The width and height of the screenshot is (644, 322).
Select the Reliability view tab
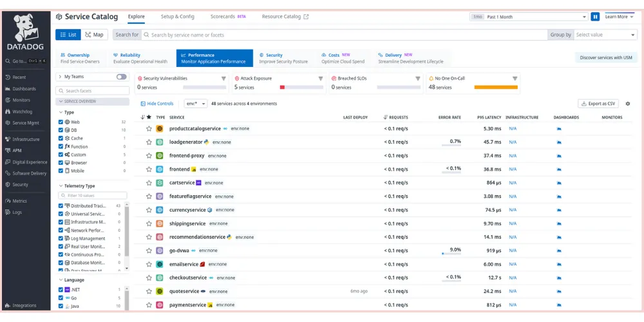coord(140,58)
